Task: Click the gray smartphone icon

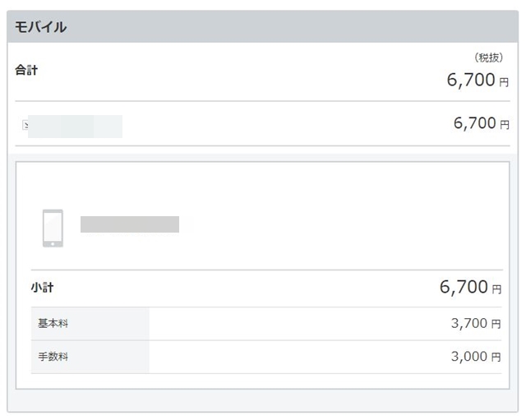Action: tap(53, 228)
